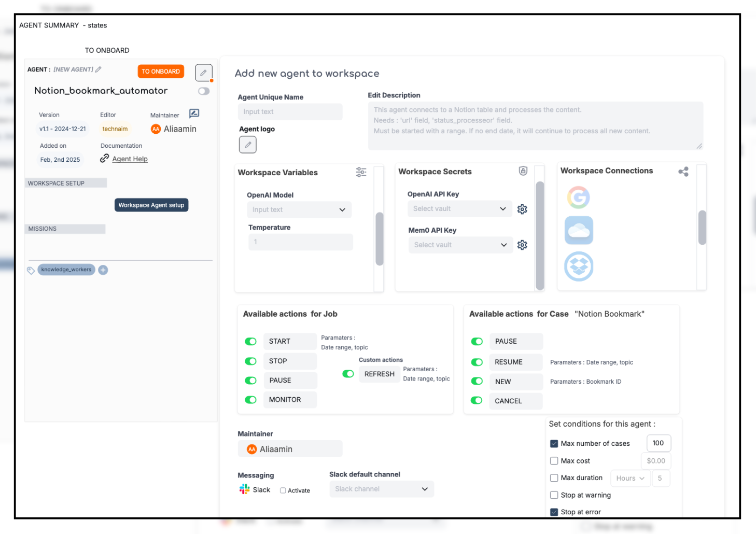Select the MISSIONS section header
Image resolution: width=756 pixels, height=534 pixels.
pos(65,229)
